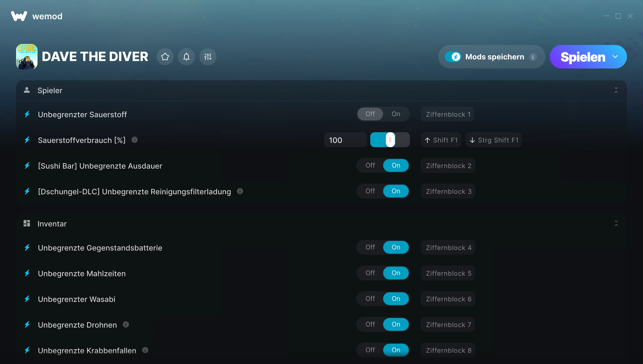Viewport: 643px width, 364px height.
Task: Toggle the Mods speichern switch
Action: click(453, 57)
